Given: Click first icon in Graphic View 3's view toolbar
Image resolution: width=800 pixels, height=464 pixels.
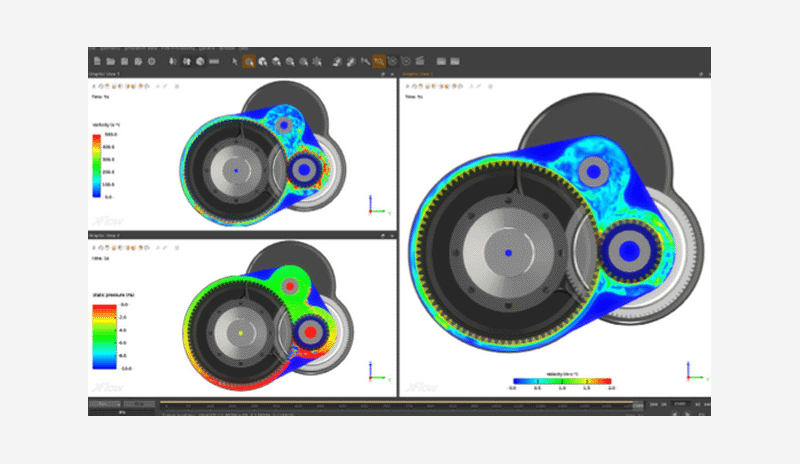Looking at the screenshot, I should point(409,86).
